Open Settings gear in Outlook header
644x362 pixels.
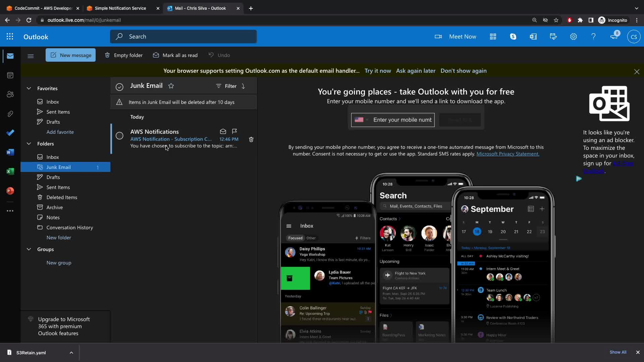pos(573,37)
